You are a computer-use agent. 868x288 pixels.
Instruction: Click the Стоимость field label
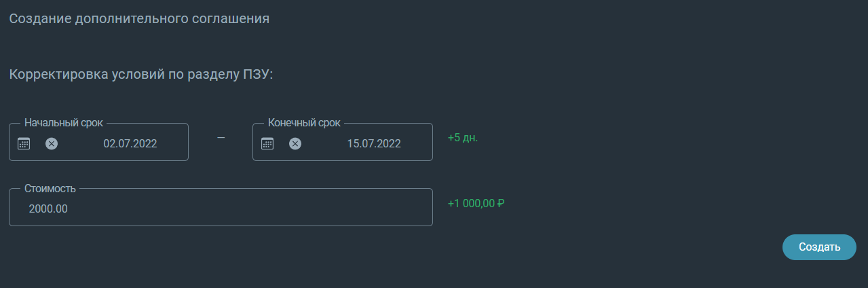point(50,188)
